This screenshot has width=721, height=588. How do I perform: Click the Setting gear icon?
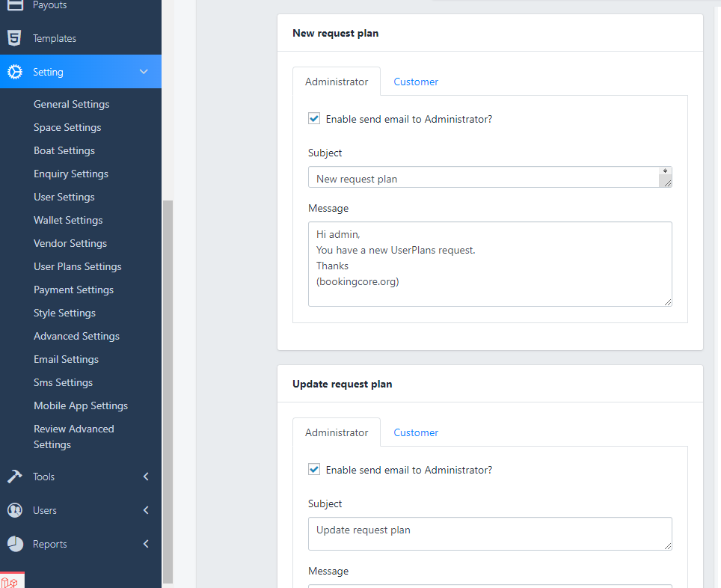point(15,72)
